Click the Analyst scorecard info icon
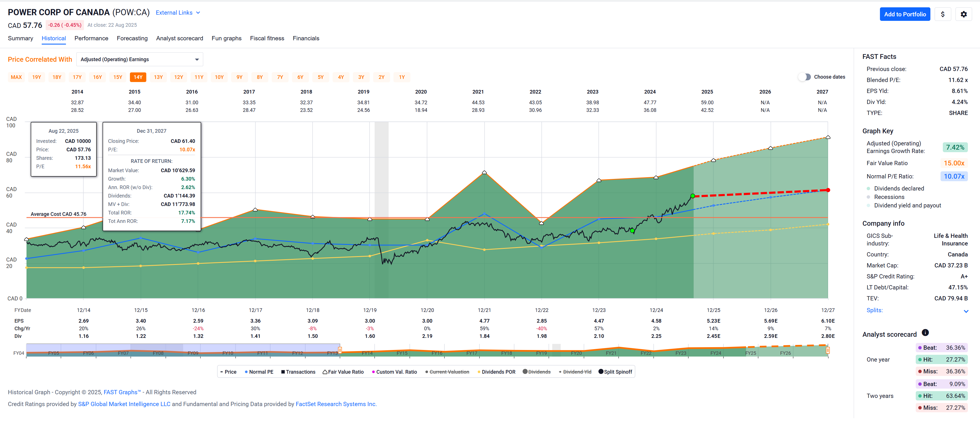This screenshot has width=980, height=421. (925, 333)
